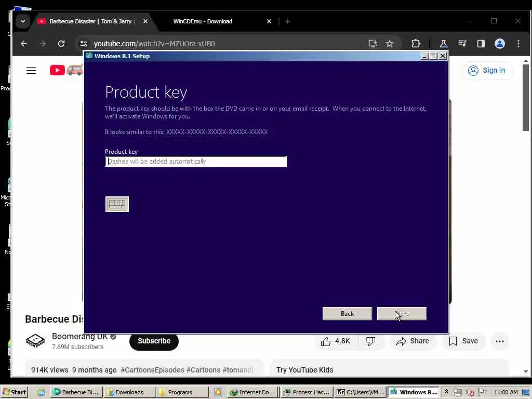Click the Product key input field
This screenshot has height=399, width=532.
196,161
